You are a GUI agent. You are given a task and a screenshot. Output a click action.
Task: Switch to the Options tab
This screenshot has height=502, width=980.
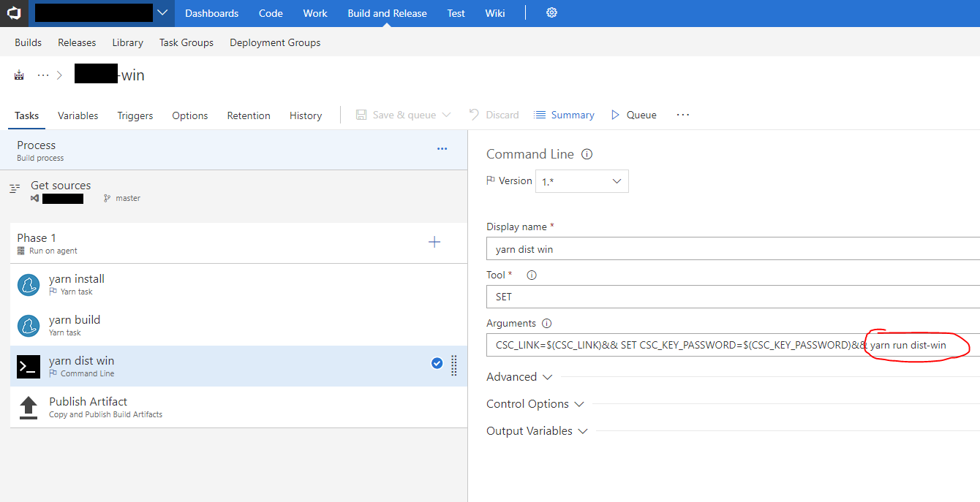190,115
